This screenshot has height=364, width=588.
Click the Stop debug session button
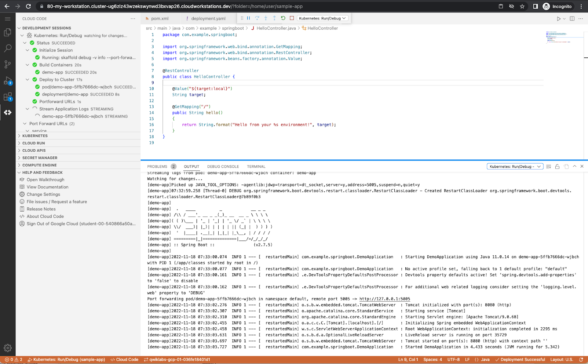click(x=292, y=18)
